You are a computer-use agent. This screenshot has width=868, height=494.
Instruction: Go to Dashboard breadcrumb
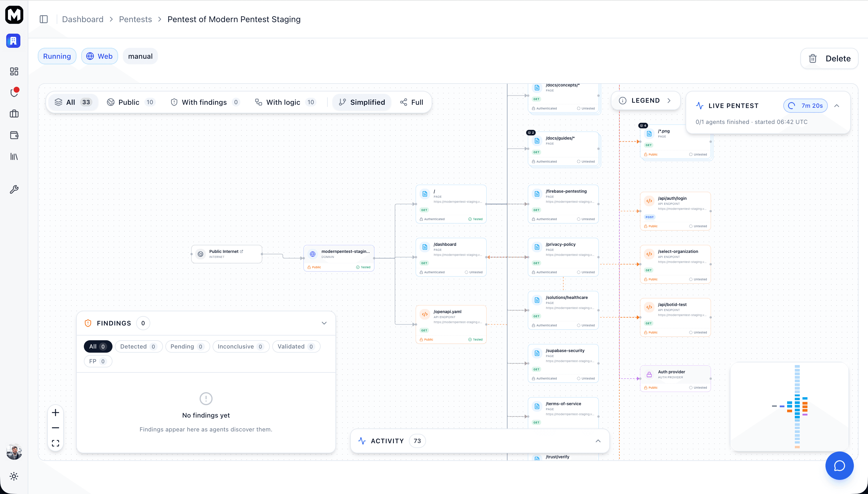tap(83, 19)
